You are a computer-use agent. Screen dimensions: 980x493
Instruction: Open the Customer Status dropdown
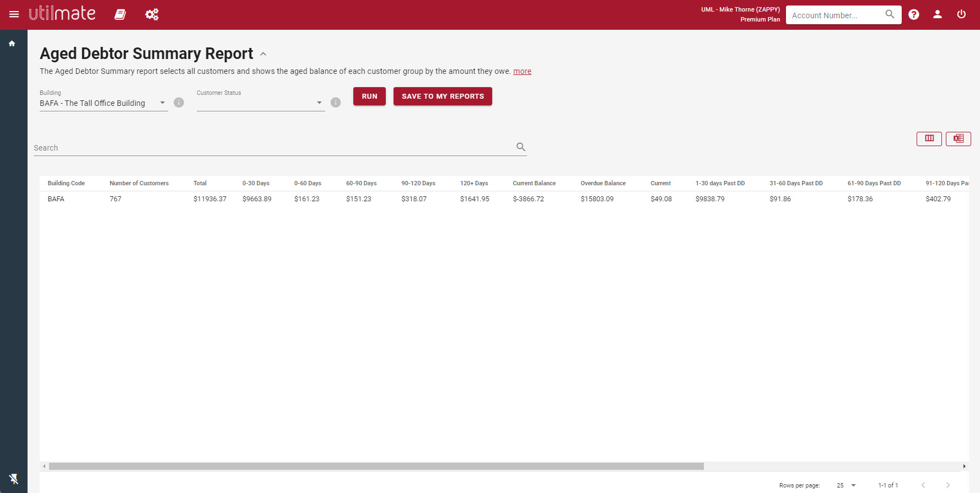(261, 103)
